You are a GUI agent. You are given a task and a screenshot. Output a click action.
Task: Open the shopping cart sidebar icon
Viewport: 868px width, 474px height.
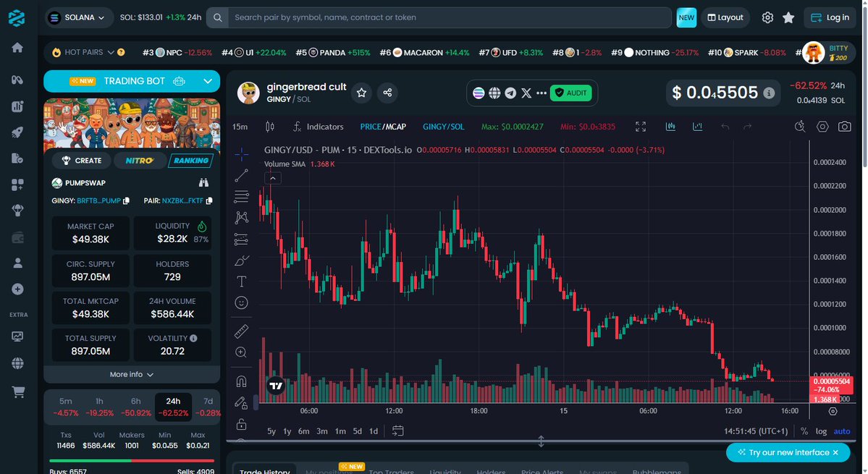(x=18, y=392)
